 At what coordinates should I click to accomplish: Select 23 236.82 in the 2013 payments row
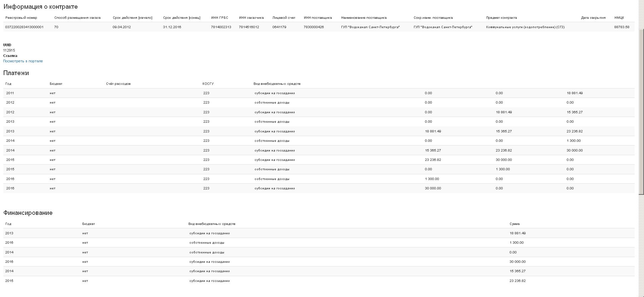point(574,131)
